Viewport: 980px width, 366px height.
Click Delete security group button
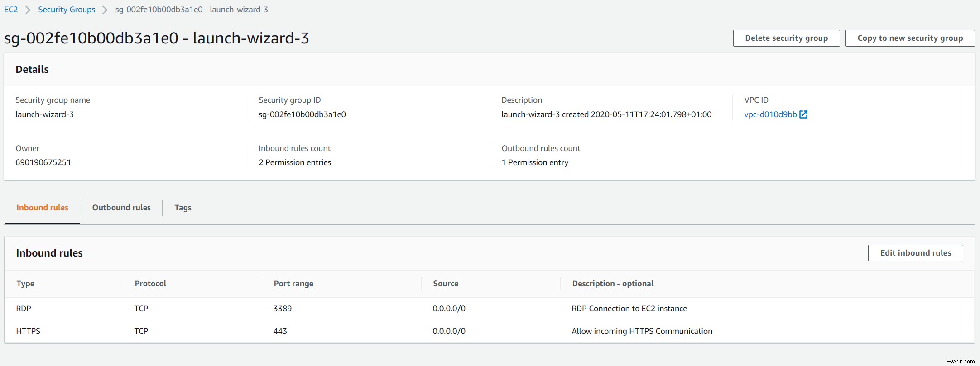pyautogui.click(x=786, y=38)
